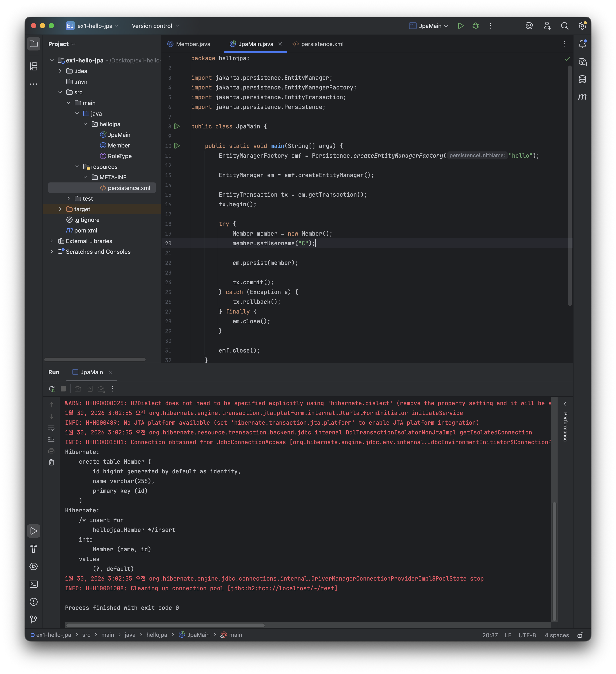Expand the target folder in project tree
616x674 pixels.
click(60, 209)
